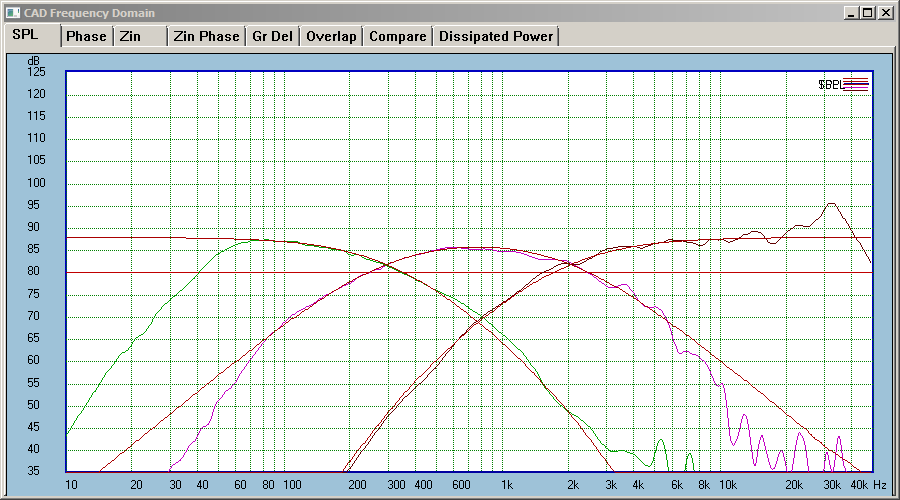The image size is (900, 500).
Task: Switch to the Phase tab
Action: 87,36
